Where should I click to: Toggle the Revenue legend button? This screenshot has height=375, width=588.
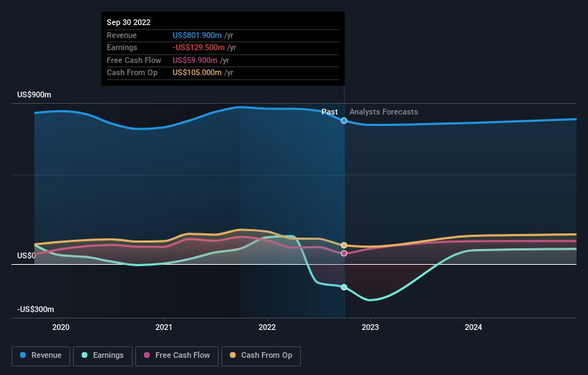coord(41,356)
